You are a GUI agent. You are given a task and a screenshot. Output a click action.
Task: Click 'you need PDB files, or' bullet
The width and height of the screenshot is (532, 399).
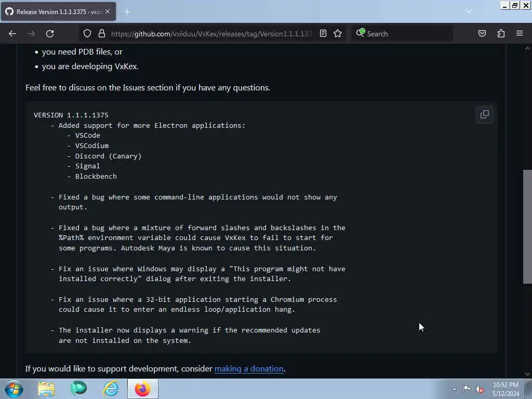[82, 52]
